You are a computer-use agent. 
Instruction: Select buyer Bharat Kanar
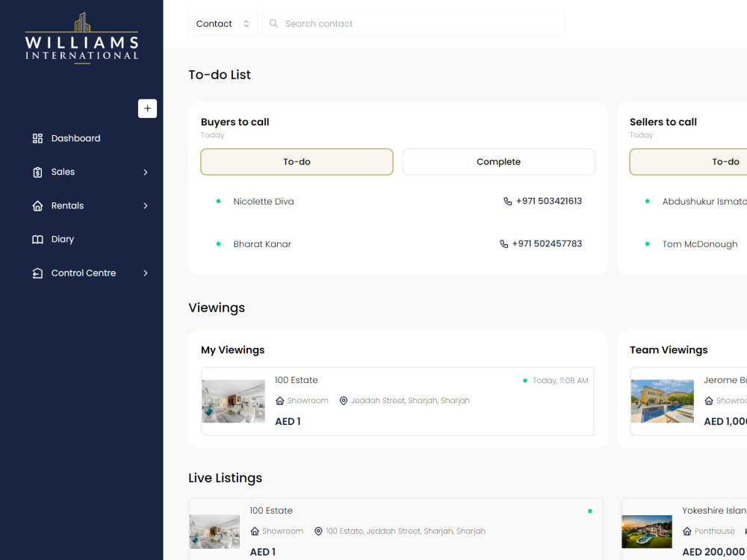pyautogui.click(x=262, y=244)
